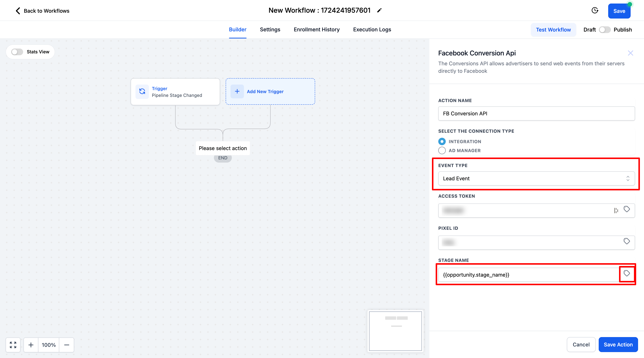644x358 pixels.
Task: Switch to the Execution Logs tab
Action: click(372, 29)
